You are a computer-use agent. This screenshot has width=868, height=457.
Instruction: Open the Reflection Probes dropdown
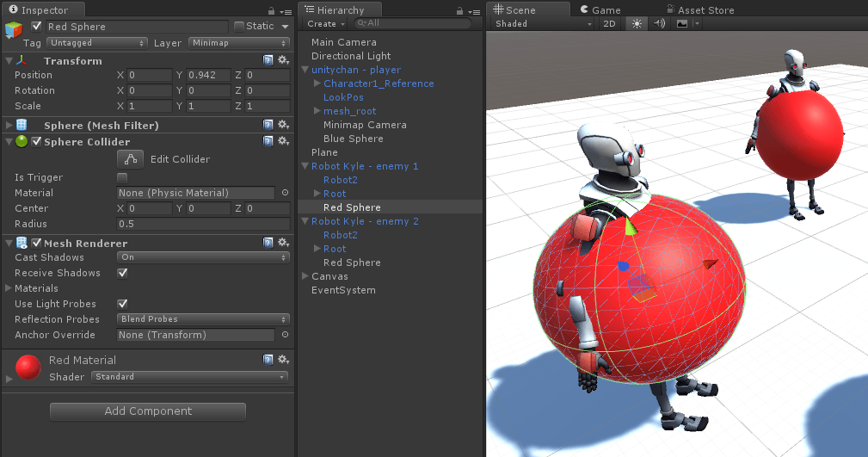tap(203, 319)
